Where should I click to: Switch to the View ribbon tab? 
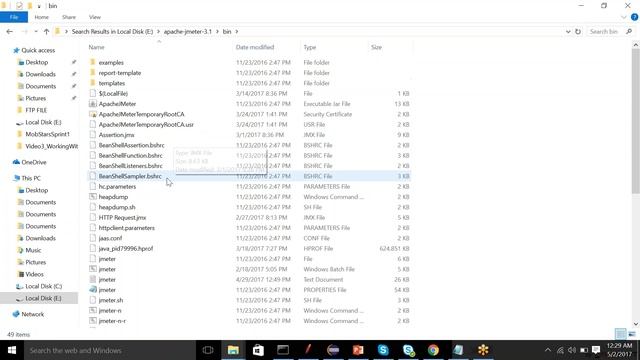point(95,17)
